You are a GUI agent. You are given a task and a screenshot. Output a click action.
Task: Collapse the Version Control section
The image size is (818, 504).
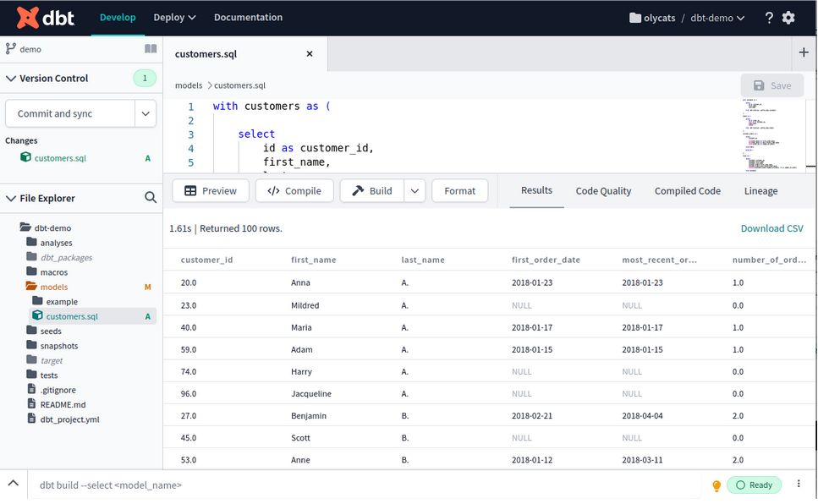tap(10, 79)
